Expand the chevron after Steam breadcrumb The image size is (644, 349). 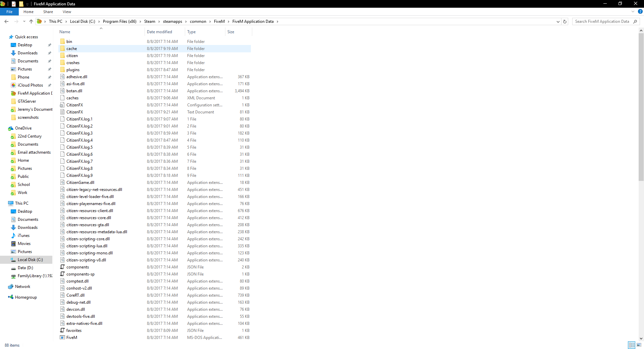tap(159, 21)
